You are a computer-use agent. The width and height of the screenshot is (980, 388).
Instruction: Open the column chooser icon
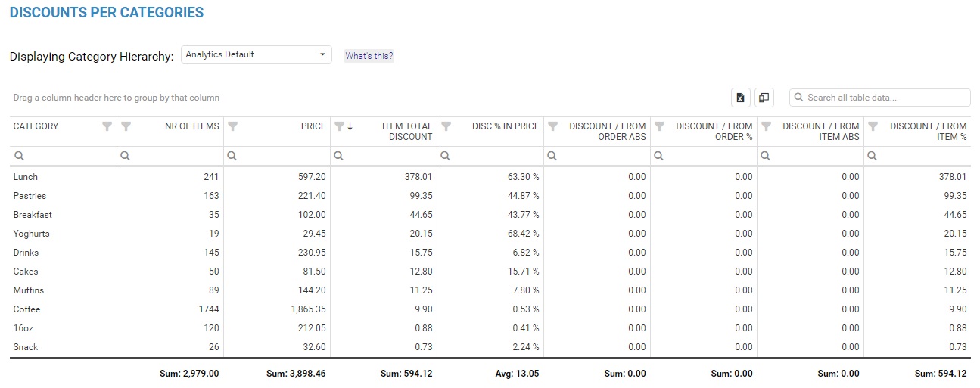coord(764,98)
